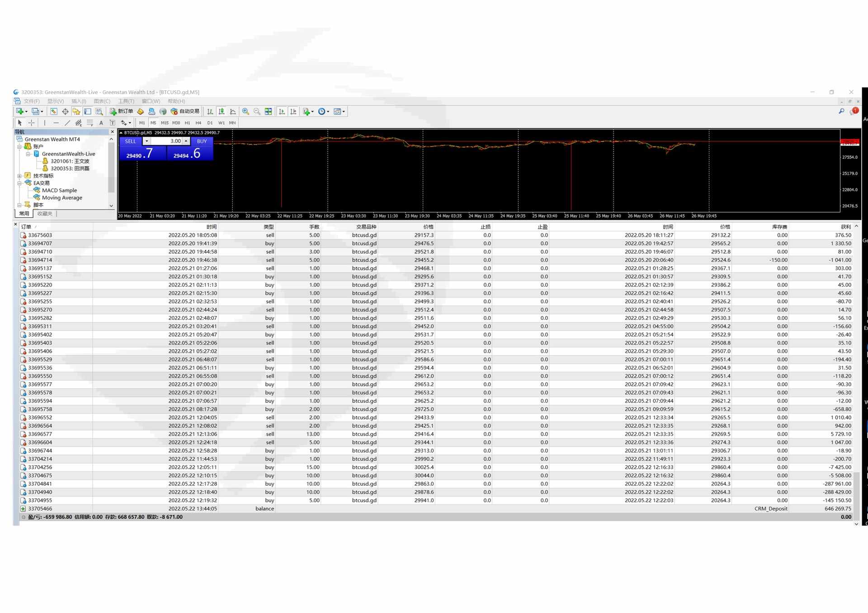Open the arrows objects dropdown
The height and width of the screenshot is (613, 868).
click(x=126, y=123)
